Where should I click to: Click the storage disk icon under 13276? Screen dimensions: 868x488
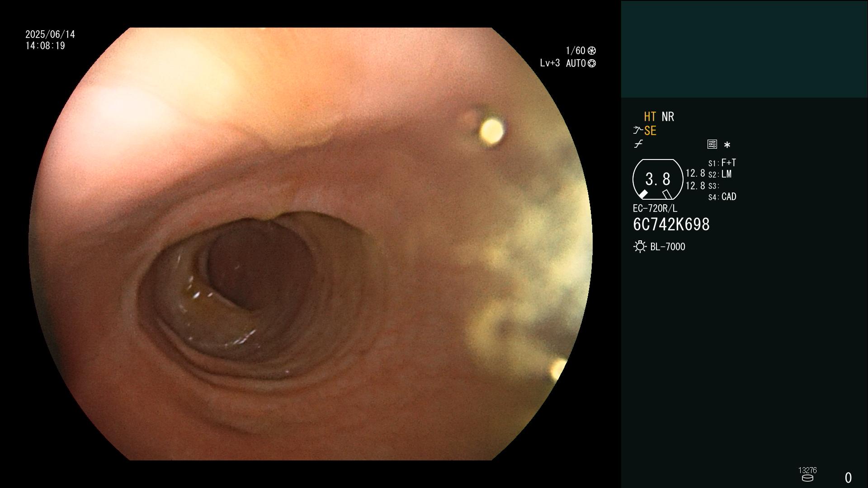pos(807,478)
